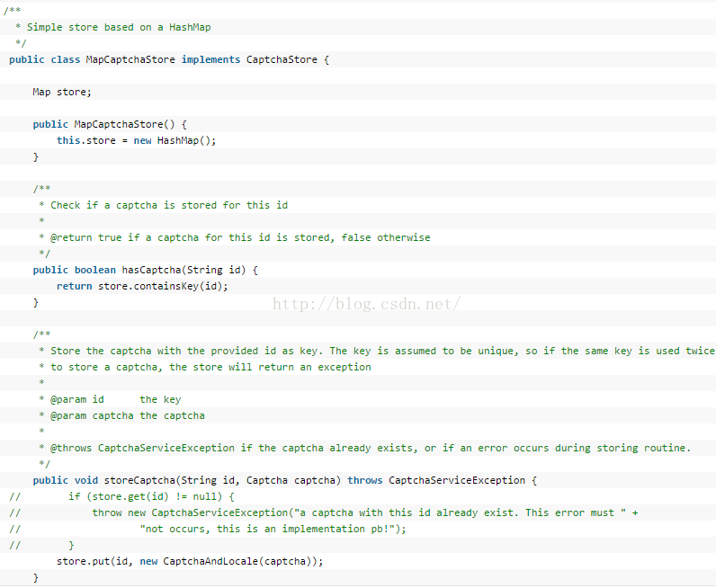This screenshot has width=716, height=588.
Task: Click the storeCaptcha method signature line
Action: tap(285, 481)
